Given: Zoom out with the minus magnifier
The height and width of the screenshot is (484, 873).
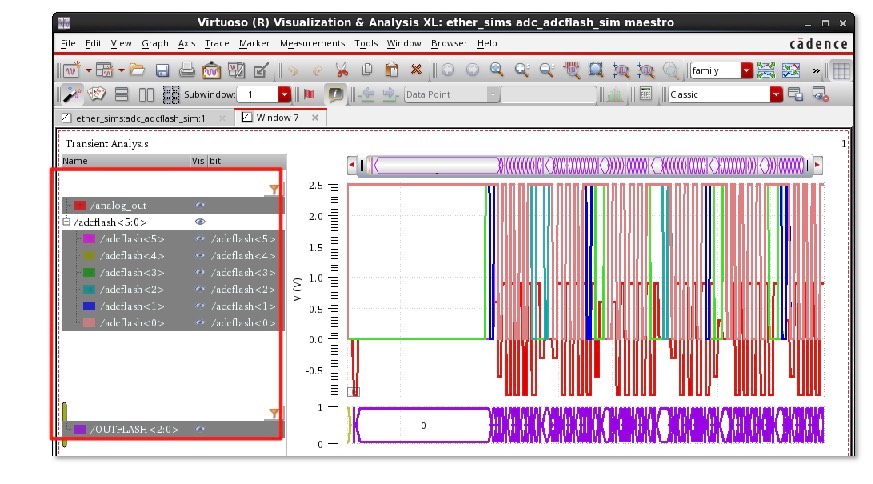Looking at the screenshot, I should 547,70.
